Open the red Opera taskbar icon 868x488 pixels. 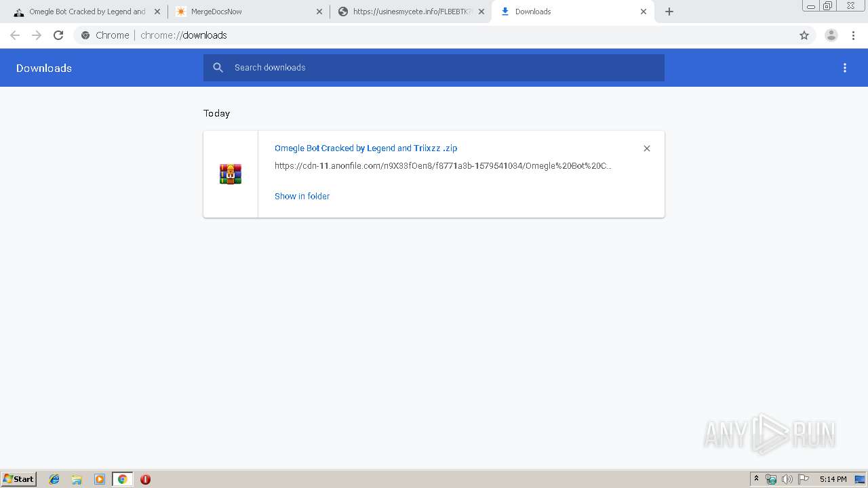click(x=145, y=479)
